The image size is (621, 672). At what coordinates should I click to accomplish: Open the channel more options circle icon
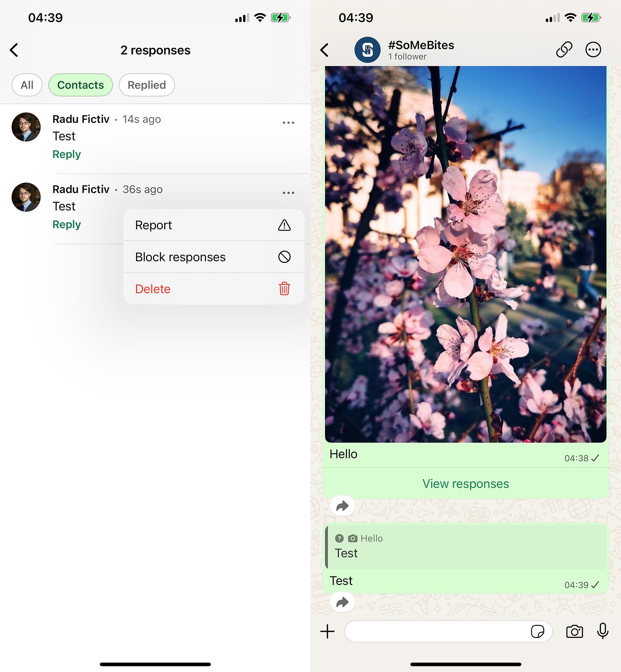coord(593,50)
